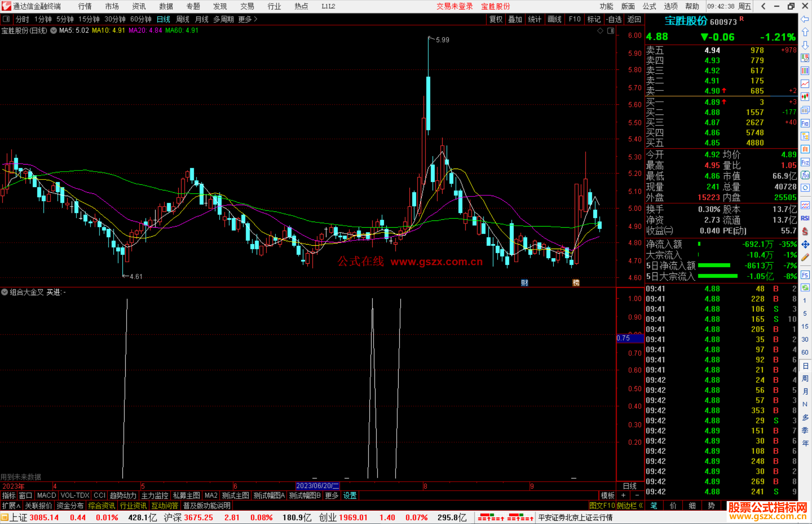Expand the 更多 periods chevron
The height and width of the screenshot is (524, 812).
(256, 19)
